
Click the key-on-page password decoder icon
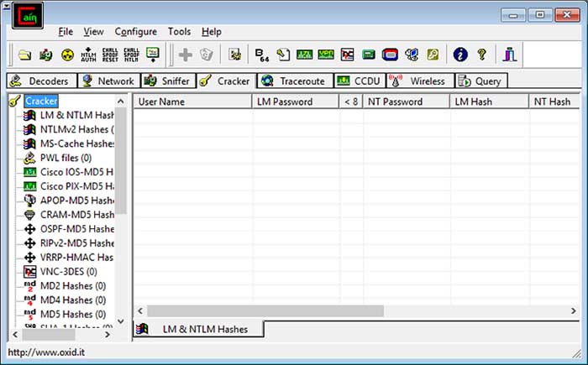(283, 55)
